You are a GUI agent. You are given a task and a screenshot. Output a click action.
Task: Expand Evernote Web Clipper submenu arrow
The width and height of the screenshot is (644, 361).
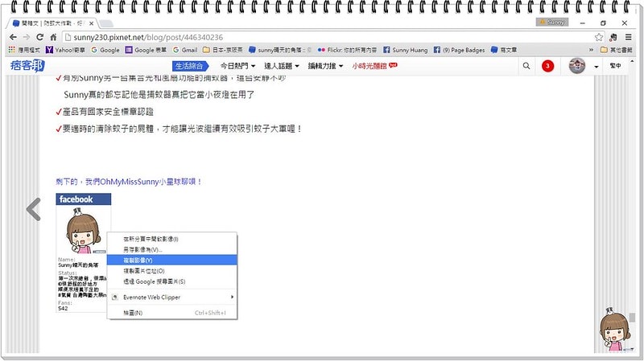tap(232, 297)
